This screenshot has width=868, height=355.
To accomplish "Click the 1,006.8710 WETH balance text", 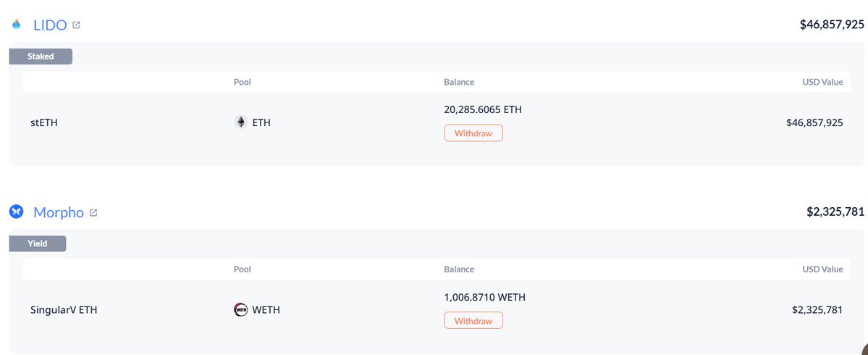I will click(484, 297).
